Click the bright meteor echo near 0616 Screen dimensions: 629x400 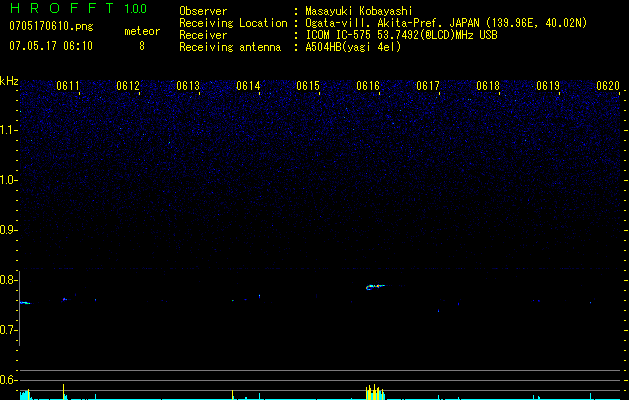[375, 286]
